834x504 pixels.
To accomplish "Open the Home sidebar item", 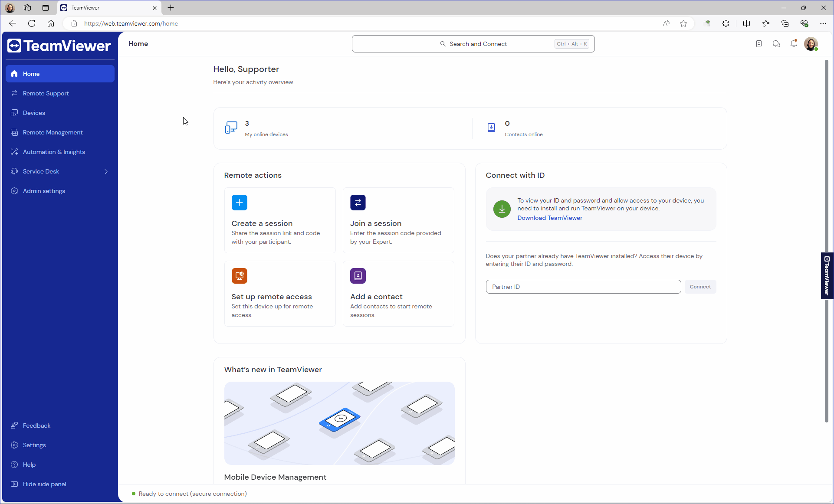I will (60, 74).
